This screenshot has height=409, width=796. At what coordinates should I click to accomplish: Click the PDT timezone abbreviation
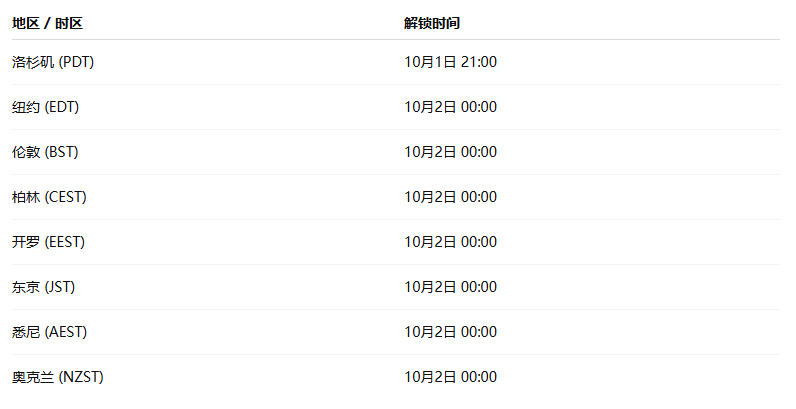tap(77, 62)
